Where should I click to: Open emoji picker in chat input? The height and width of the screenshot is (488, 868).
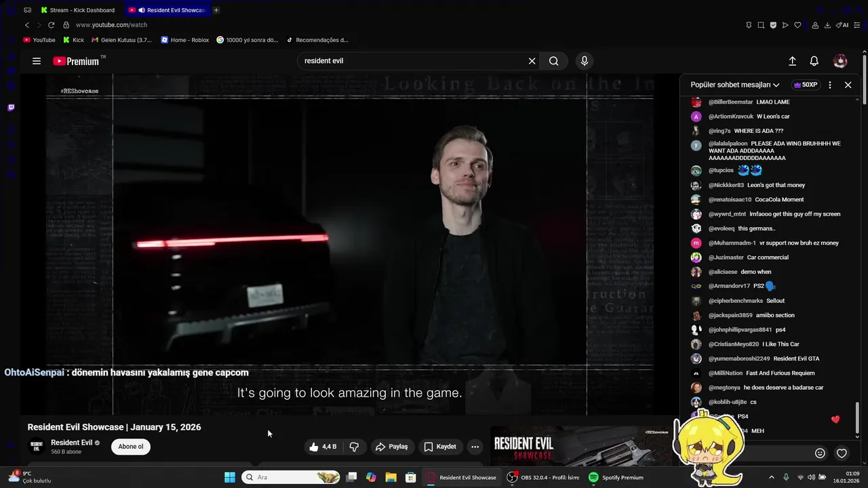pyautogui.click(x=820, y=453)
